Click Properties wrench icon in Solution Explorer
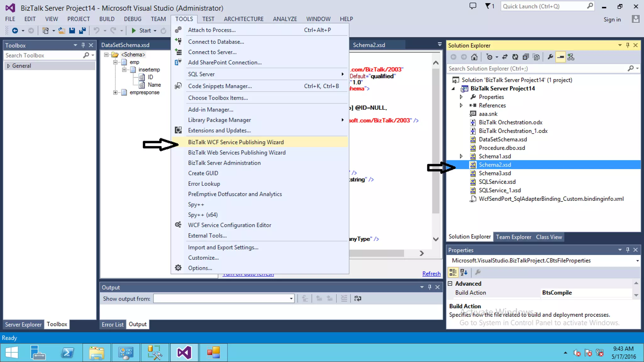The image size is (644, 362). pyautogui.click(x=550, y=57)
